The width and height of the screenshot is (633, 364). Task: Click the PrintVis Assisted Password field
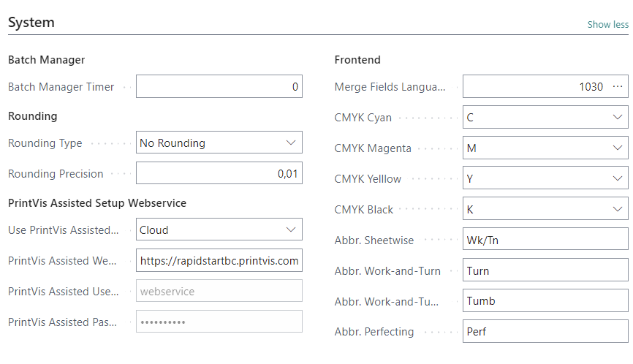click(219, 322)
